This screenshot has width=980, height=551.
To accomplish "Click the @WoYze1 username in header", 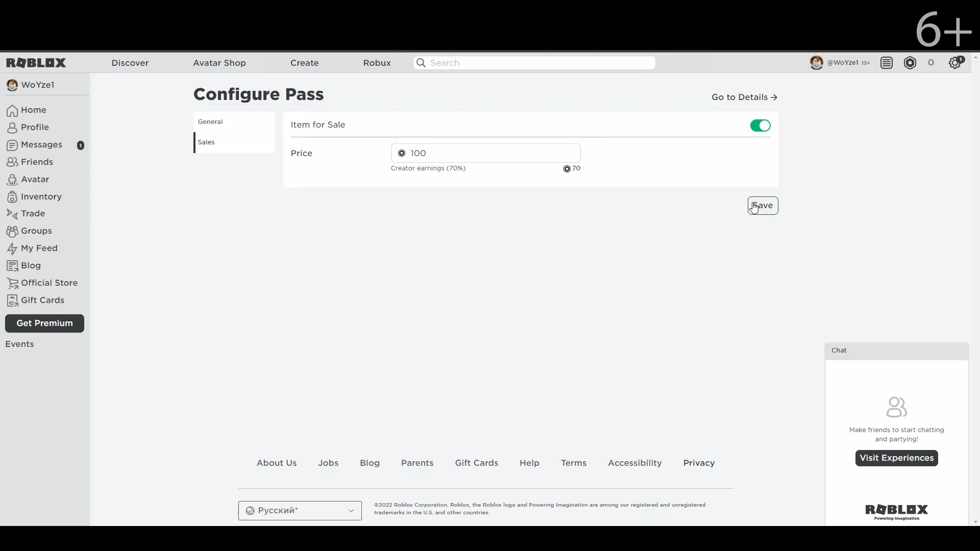I will (x=843, y=63).
